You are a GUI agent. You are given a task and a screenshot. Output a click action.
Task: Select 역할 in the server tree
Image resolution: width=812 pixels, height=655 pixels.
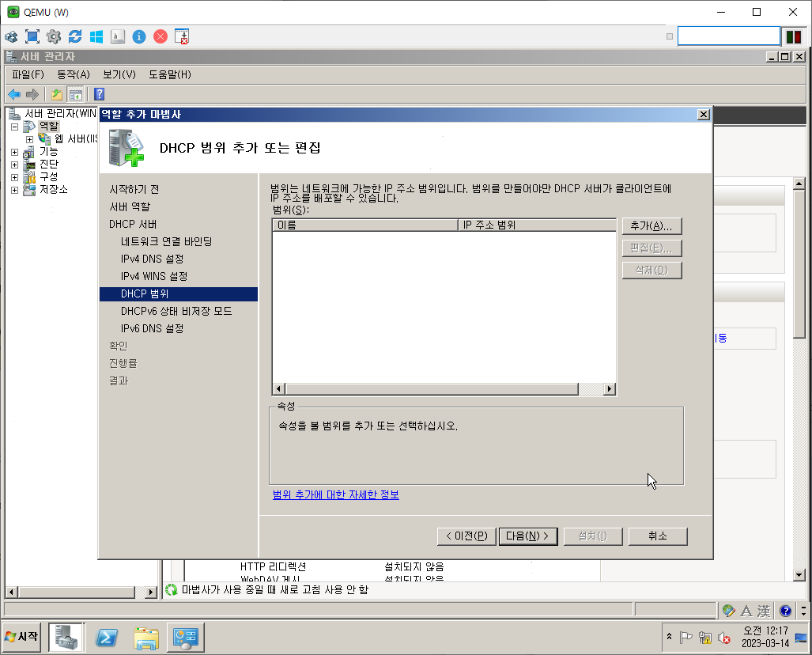(x=49, y=126)
